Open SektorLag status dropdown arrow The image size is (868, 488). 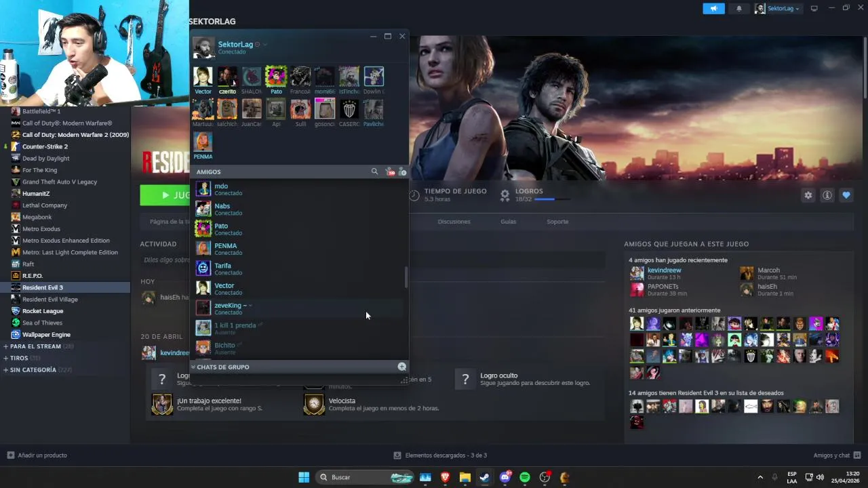click(x=265, y=45)
